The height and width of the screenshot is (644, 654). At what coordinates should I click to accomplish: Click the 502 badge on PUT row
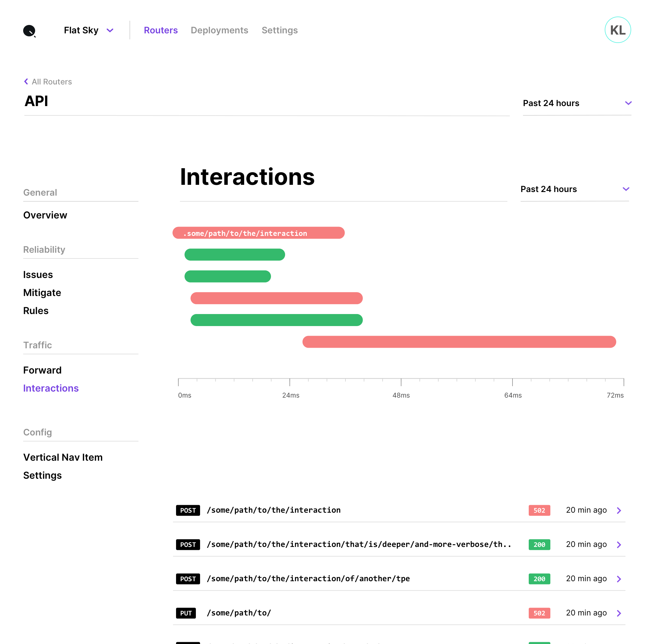539,613
